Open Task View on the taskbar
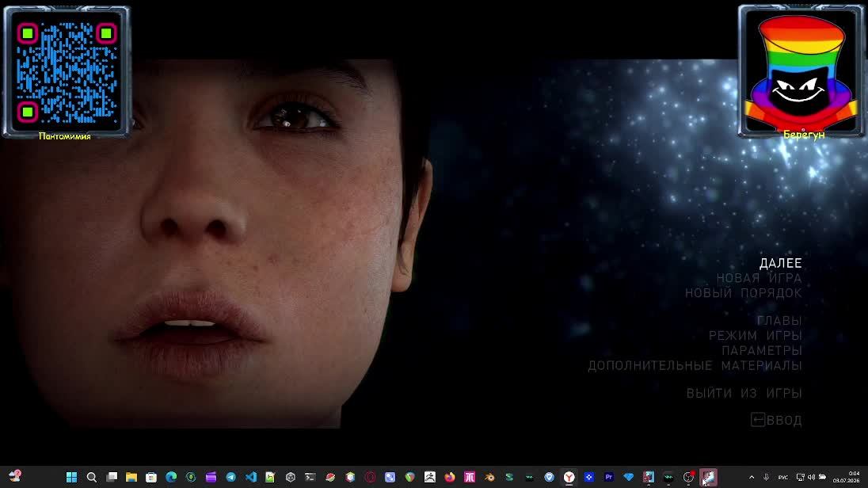 (111, 477)
